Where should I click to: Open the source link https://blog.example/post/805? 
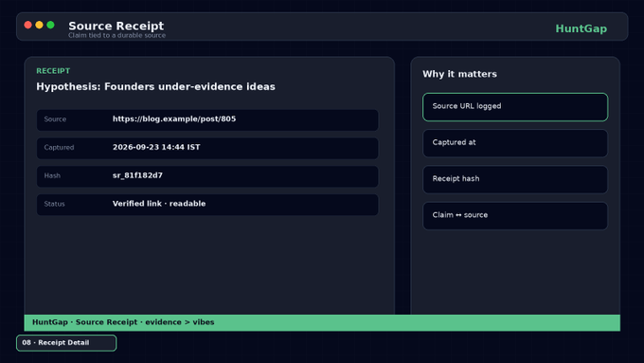[174, 118]
